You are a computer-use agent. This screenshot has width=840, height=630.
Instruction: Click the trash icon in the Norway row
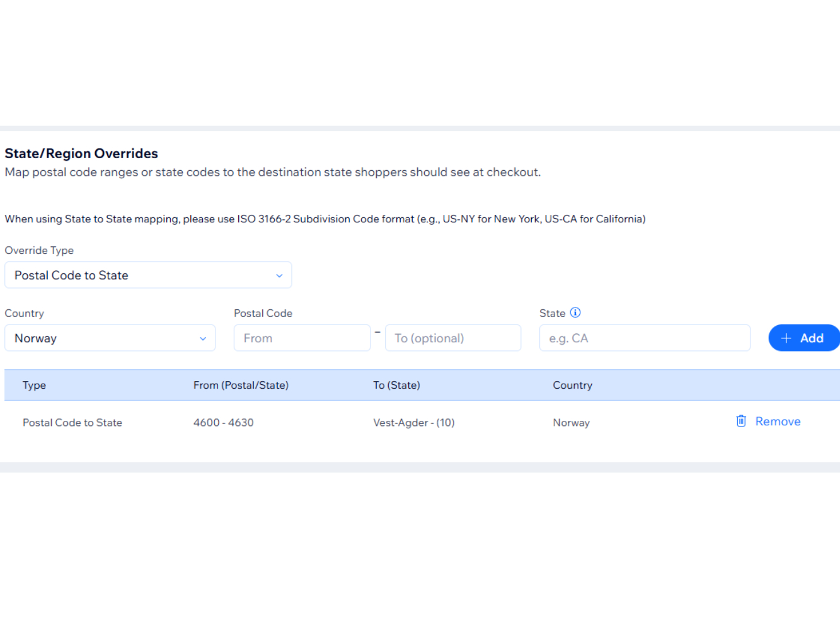[x=741, y=421]
